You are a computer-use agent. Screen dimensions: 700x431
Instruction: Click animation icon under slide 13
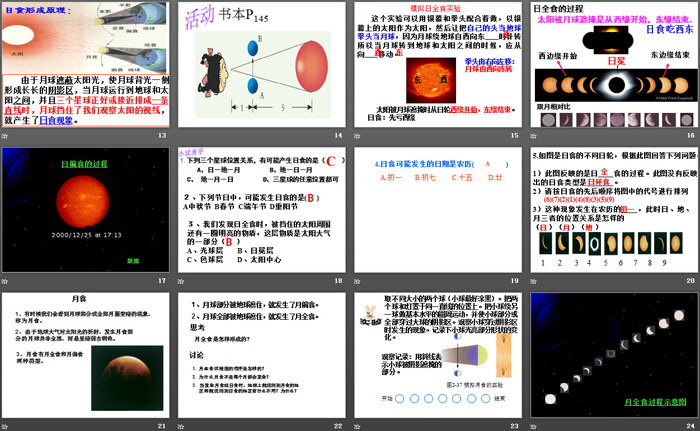click(x=6, y=134)
